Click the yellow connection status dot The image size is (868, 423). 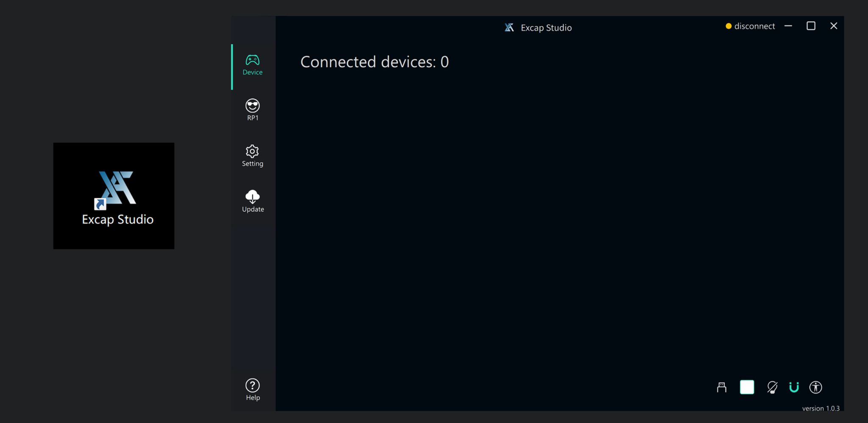[729, 26]
